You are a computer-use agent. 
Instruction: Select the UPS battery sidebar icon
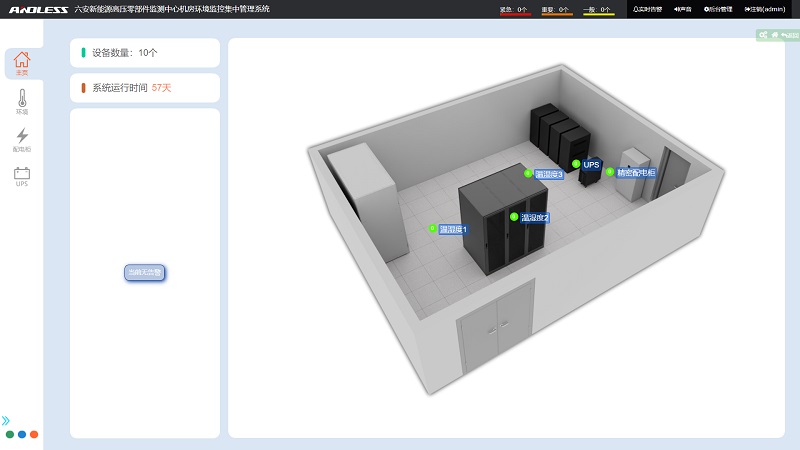point(22,176)
